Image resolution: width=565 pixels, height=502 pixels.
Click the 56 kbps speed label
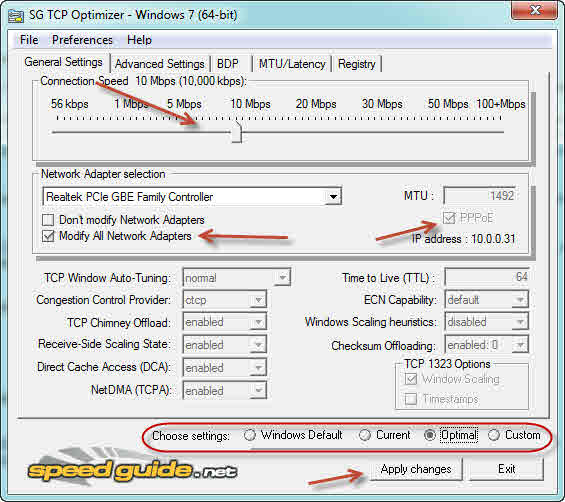tap(70, 104)
